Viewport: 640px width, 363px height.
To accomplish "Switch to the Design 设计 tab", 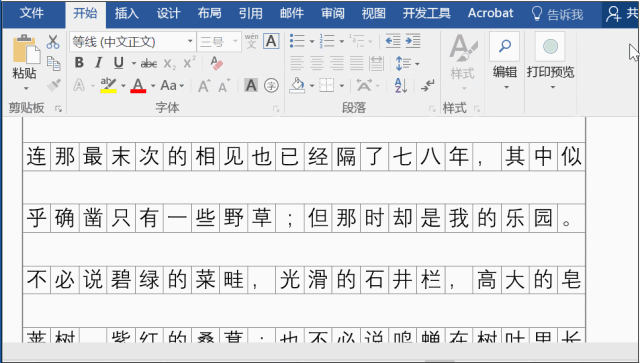I will [x=169, y=13].
